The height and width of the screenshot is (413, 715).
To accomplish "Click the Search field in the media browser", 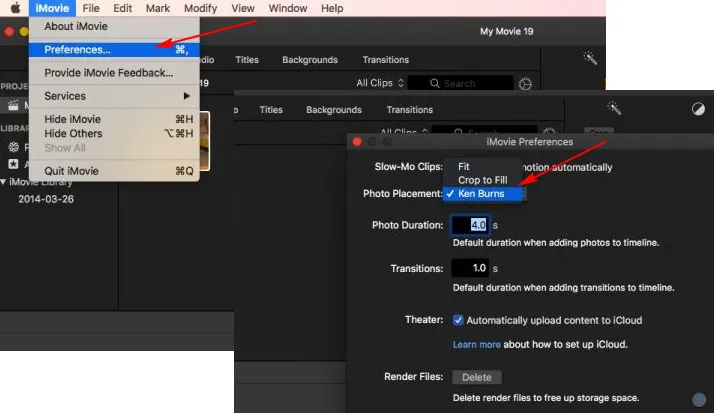I will pos(461,83).
